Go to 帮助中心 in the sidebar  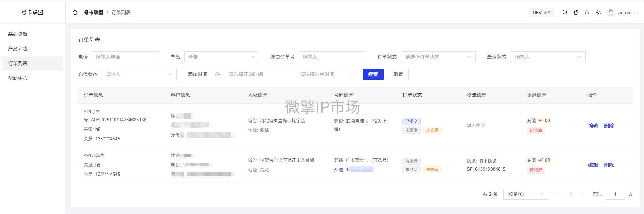18,78
